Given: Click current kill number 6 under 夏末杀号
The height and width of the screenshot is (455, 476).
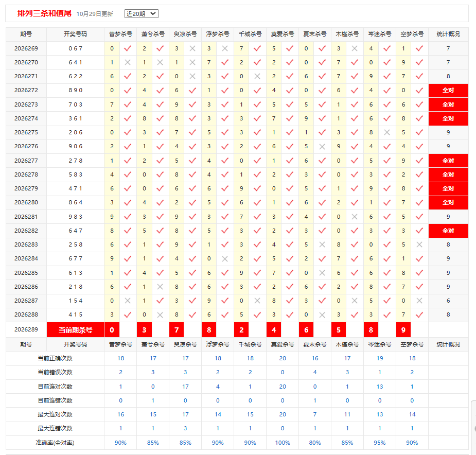Looking at the screenshot, I should [x=306, y=330].
